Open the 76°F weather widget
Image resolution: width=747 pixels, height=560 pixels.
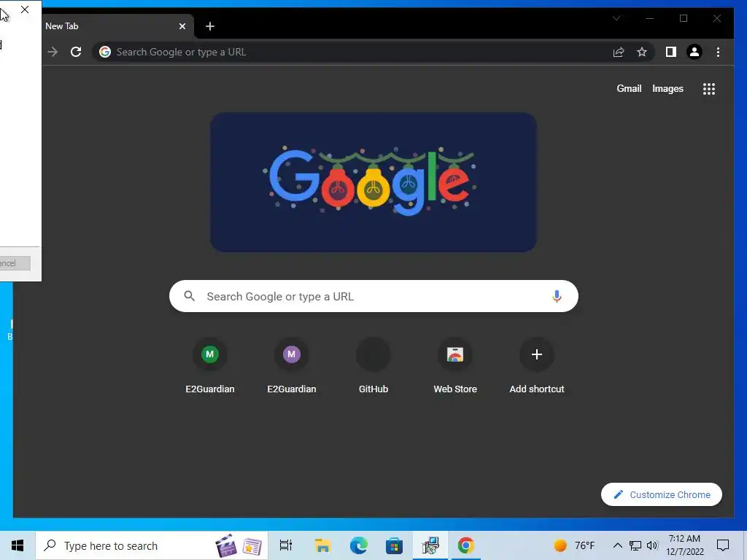575,545
